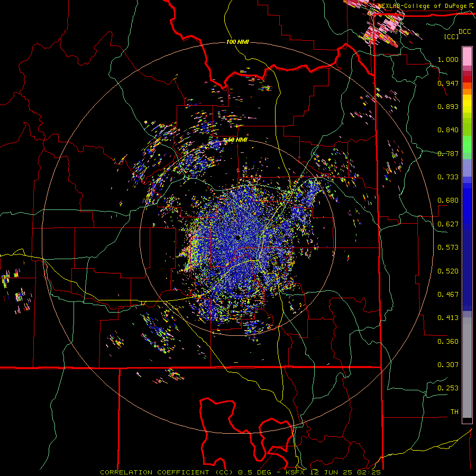Click the 0.360 legend value
The image size is (476, 476).
(x=448, y=341)
